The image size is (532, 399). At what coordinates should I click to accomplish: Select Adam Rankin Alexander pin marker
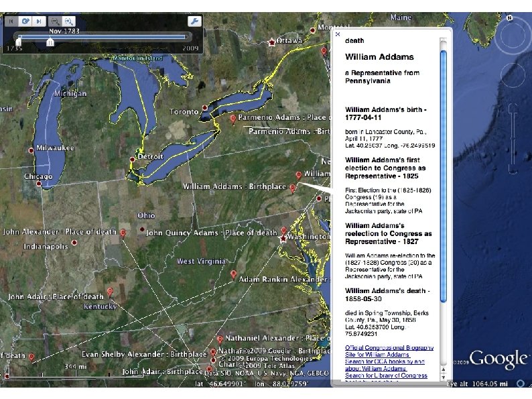coord(233,274)
